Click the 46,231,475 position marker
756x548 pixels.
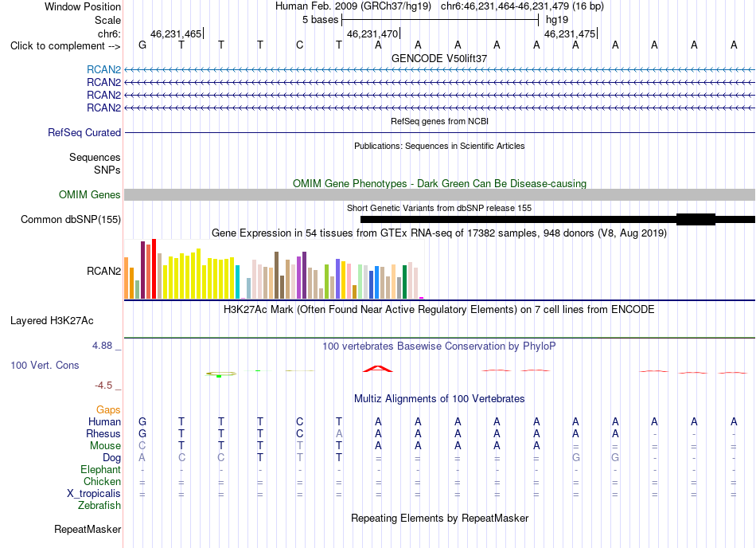click(x=571, y=33)
